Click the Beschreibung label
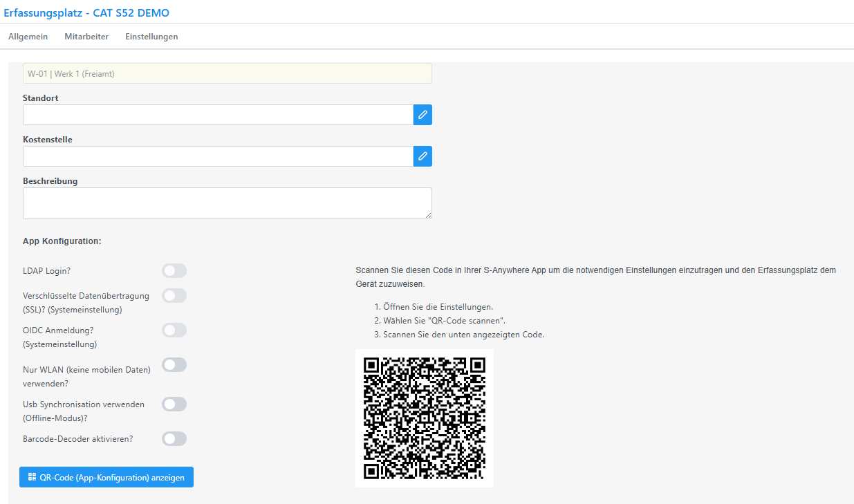Image resolution: width=854 pixels, height=504 pixels. [x=50, y=181]
